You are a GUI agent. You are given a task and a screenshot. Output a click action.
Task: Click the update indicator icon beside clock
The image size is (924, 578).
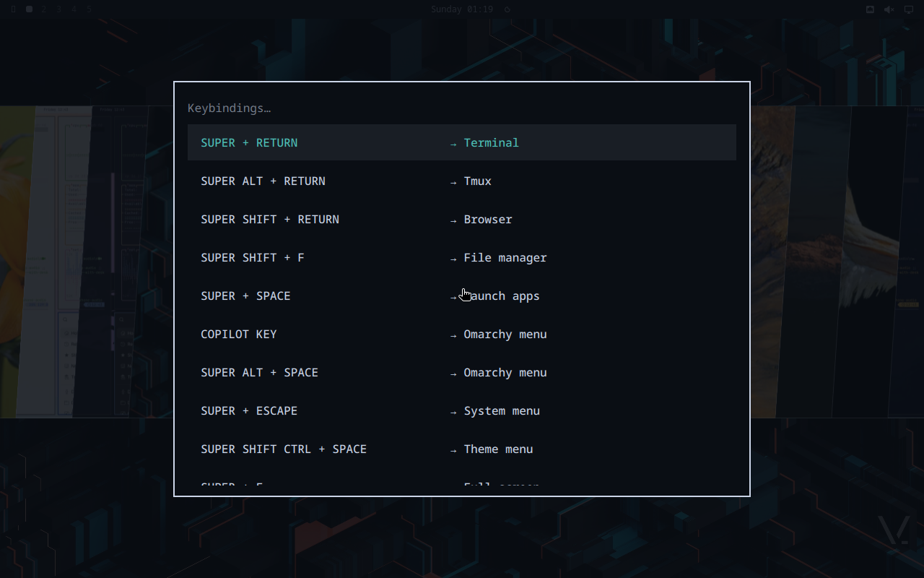tap(507, 9)
